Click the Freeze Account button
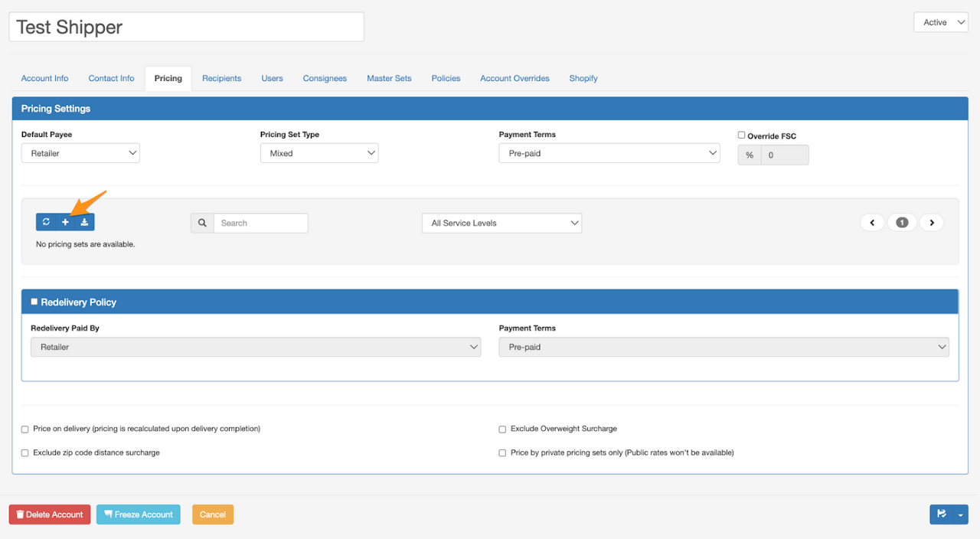980x539 pixels. click(x=139, y=514)
